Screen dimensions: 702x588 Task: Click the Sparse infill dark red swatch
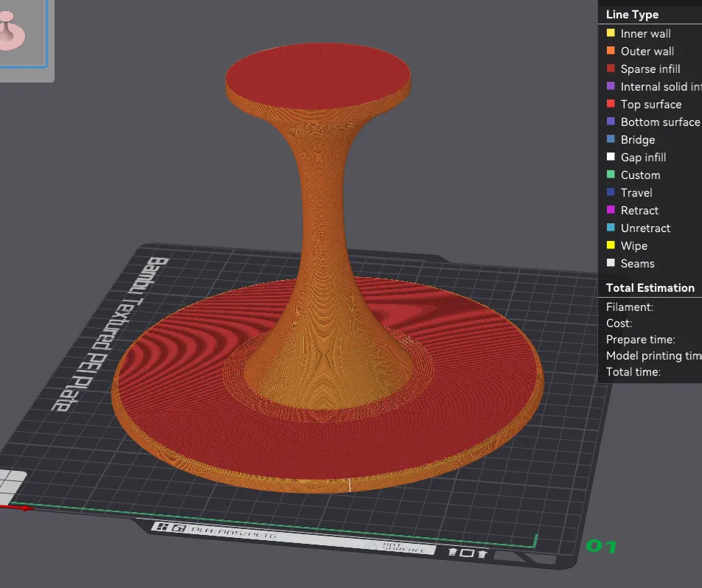pyautogui.click(x=611, y=69)
